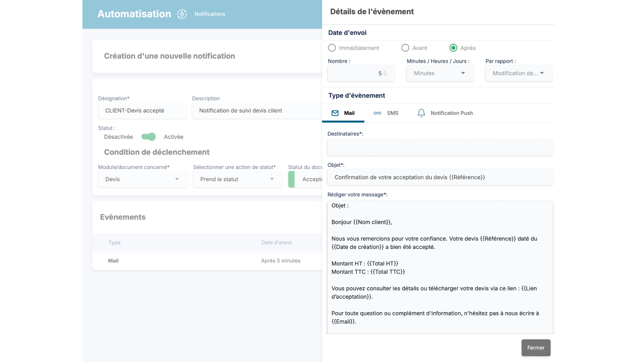
Task: Switch to the SMS tab
Action: pyautogui.click(x=392, y=113)
